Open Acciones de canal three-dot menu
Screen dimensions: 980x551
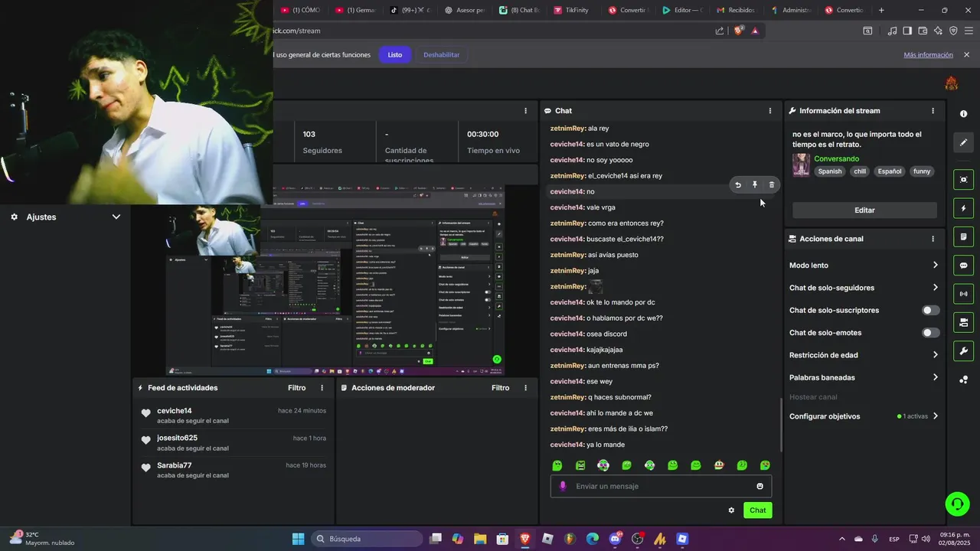coord(933,239)
